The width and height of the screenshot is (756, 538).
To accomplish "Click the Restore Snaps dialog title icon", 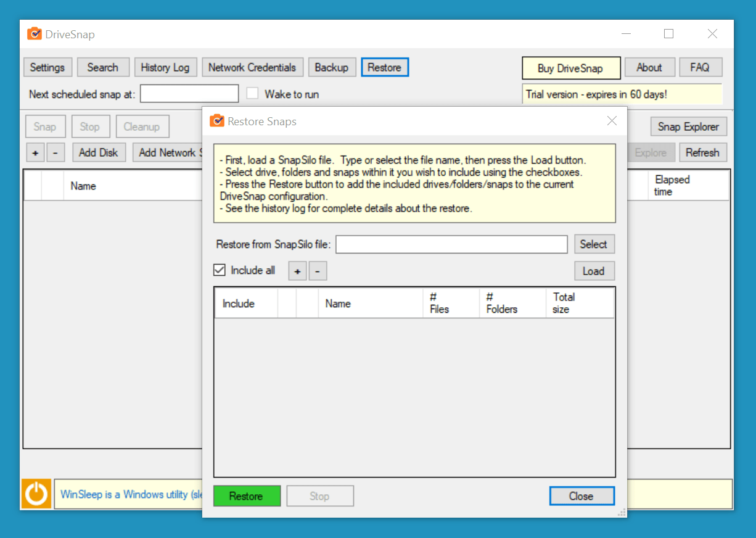I will (x=217, y=121).
